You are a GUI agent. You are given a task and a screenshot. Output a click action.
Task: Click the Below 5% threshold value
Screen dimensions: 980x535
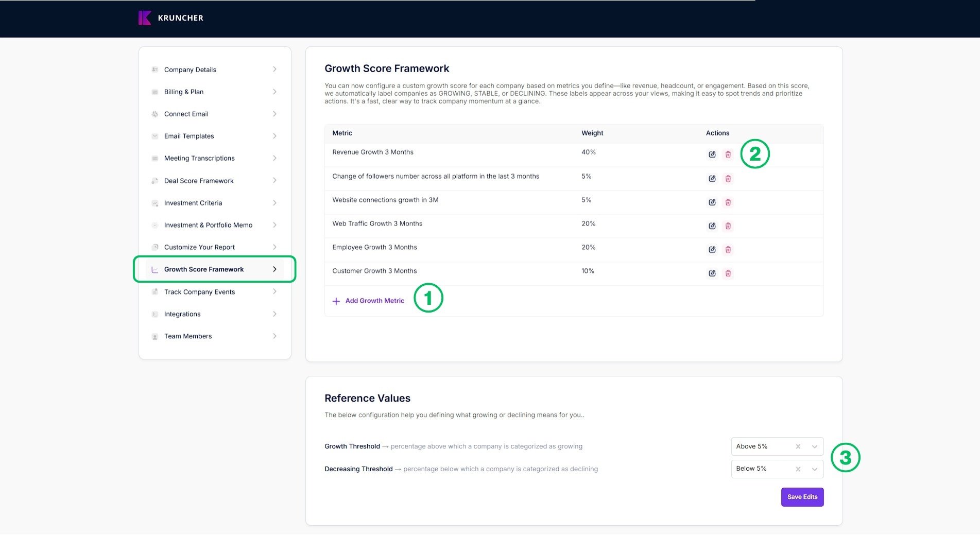click(x=751, y=469)
